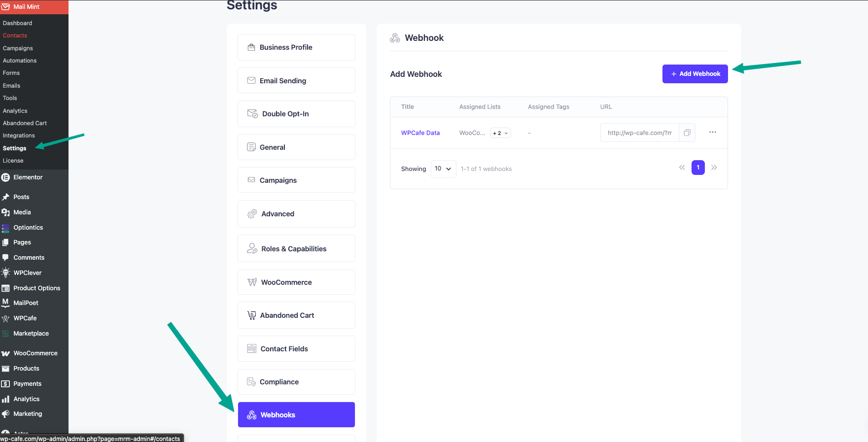Click the WooCommerce icon in WordPress sidebar
Image resolution: width=868 pixels, height=442 pixels.
pyautogui.click(x=5, y=353)
